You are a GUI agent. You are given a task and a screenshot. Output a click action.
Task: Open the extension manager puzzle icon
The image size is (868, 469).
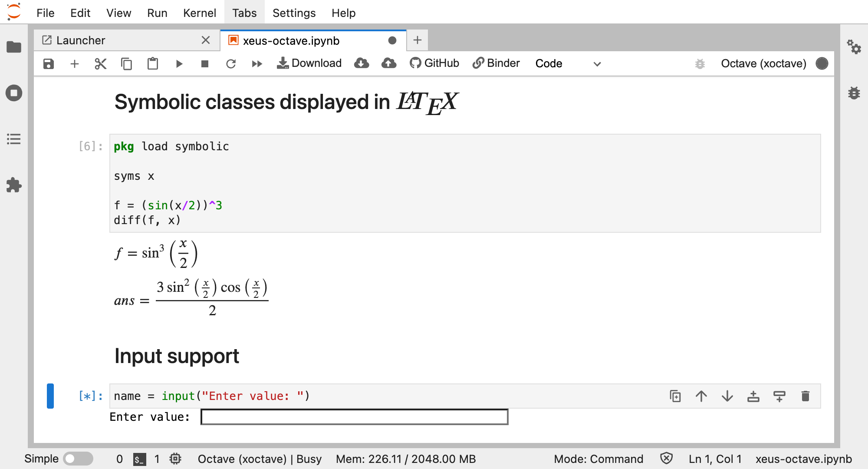(14, 185)
